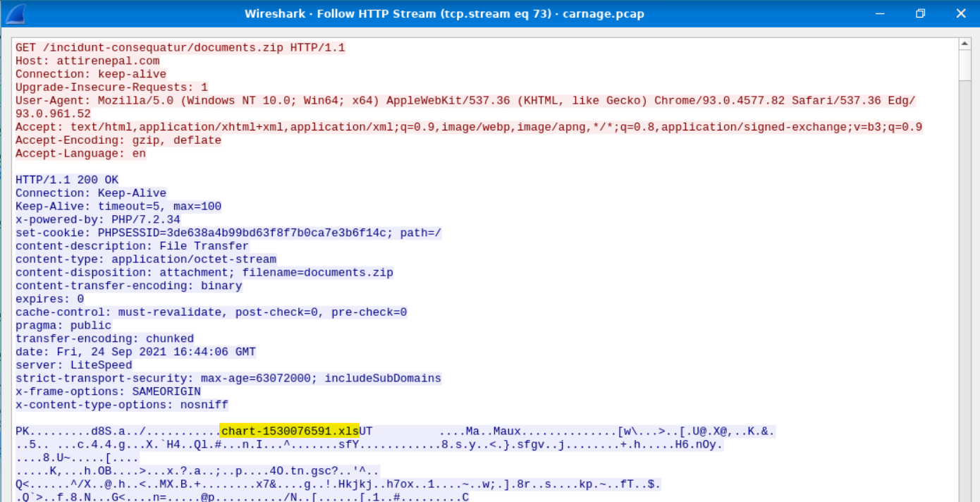Screen dimensions: 980x502
Task: Click the content-disposition filename=documents.zip line
Action: click(204, 272)
